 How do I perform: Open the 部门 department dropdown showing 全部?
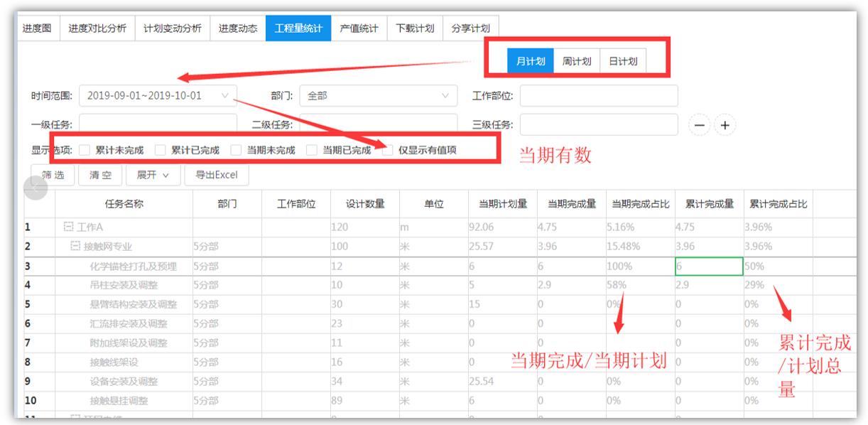pyautogui.click(x=379, y=95)
